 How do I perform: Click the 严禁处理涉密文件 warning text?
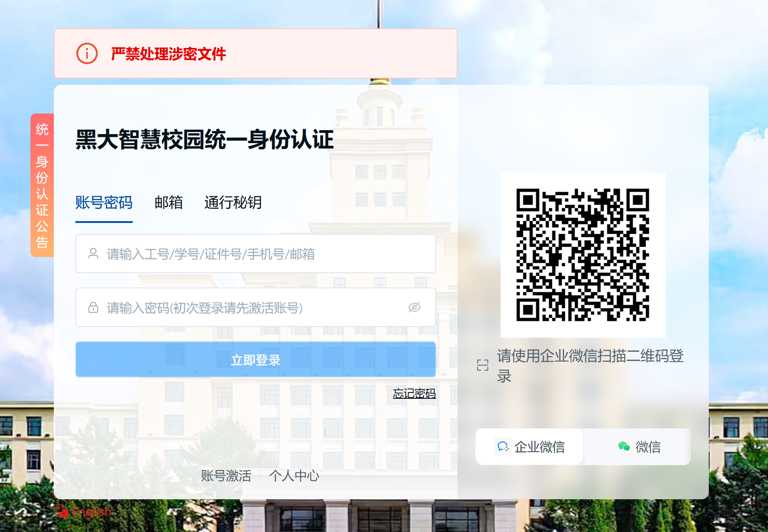(x=169, y=54)
